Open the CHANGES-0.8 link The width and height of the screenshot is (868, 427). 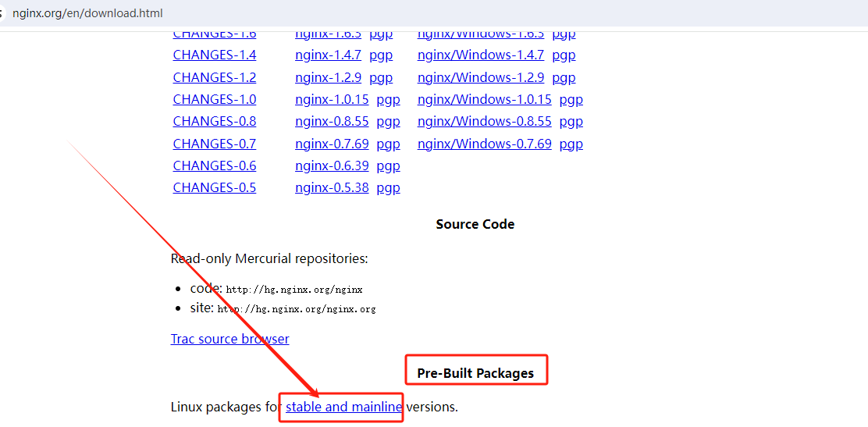tap(215, 122)
